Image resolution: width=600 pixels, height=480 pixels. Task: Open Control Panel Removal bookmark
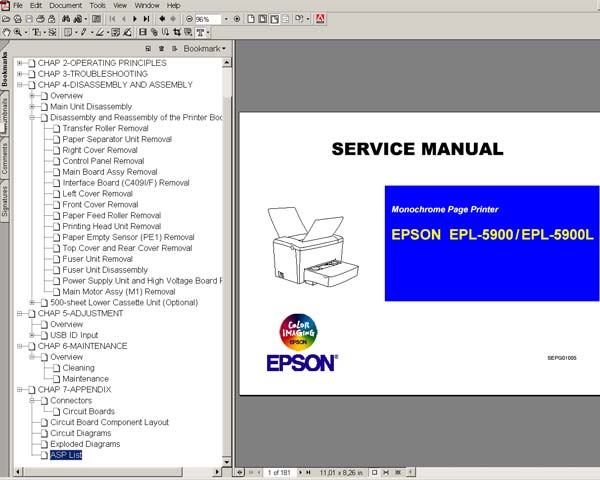click(x=103, y=161)
